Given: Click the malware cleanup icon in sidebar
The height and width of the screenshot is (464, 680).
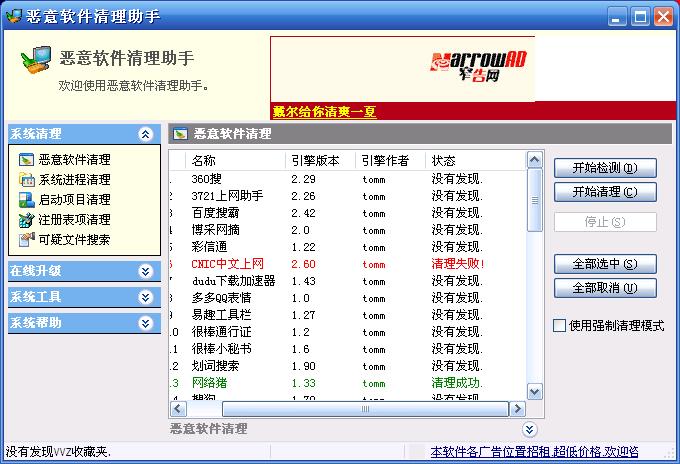Looking at the screenshot, I should click(x=26, y=160).
